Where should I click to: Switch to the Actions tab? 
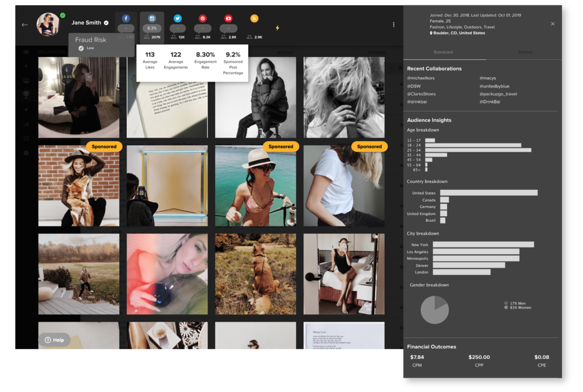tap(525, 52)
